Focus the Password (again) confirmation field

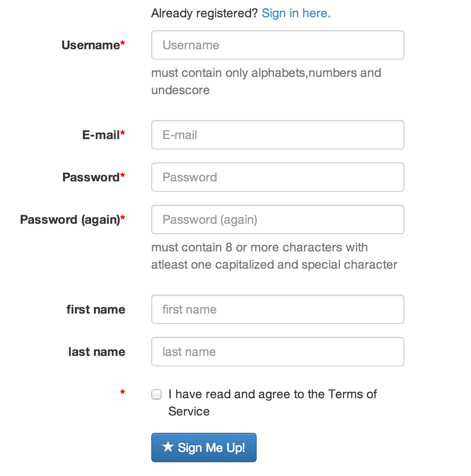[277, 219]
